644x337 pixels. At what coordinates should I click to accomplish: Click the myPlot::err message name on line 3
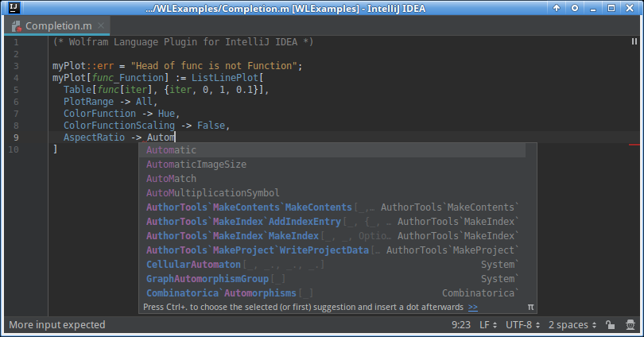tap(83, 66)
